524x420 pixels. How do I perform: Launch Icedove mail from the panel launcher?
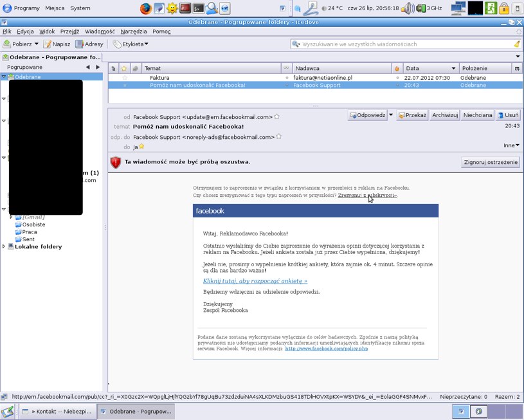225,8
